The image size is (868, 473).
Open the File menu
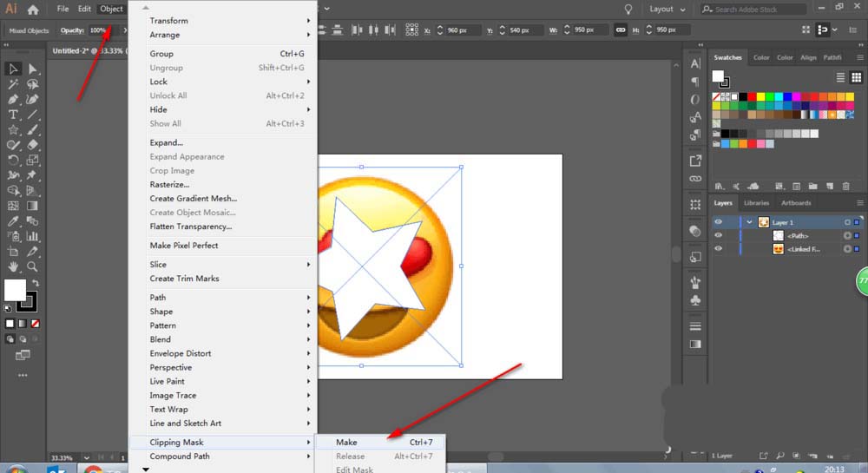[x=62, y=9]
